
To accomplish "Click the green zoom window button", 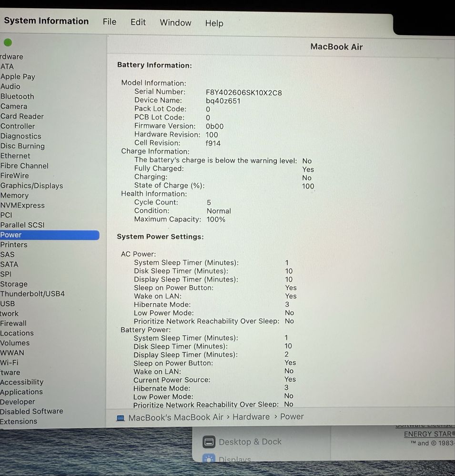I will [x=8, y=43].
